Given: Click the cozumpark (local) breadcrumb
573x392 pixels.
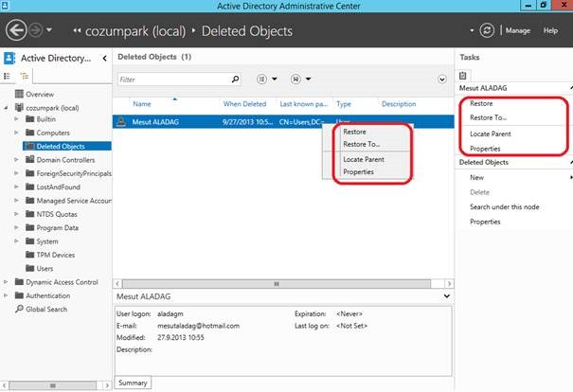Looking at the screenshot, I should pyautogui.click(x=135, y=31).
